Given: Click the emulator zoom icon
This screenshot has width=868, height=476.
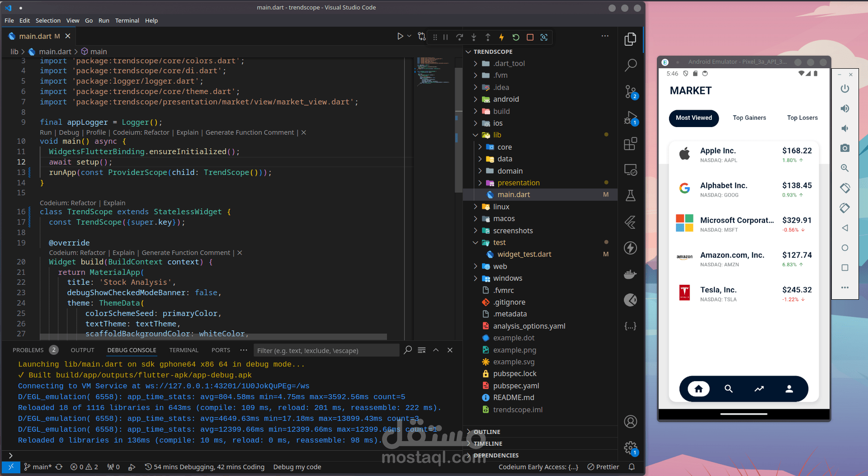Looking at the screenshot, I should [844, 168].
